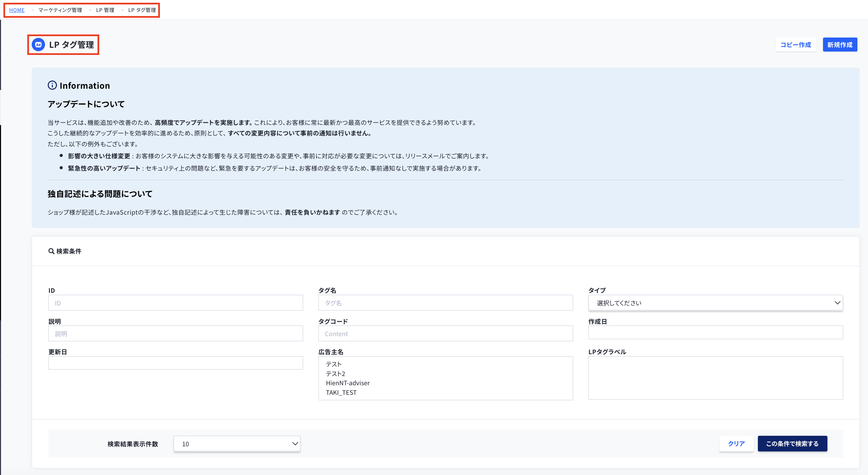Click the LPタグラベル list box
The height and width of the screenshot is (475, 868).
point(716,378)
